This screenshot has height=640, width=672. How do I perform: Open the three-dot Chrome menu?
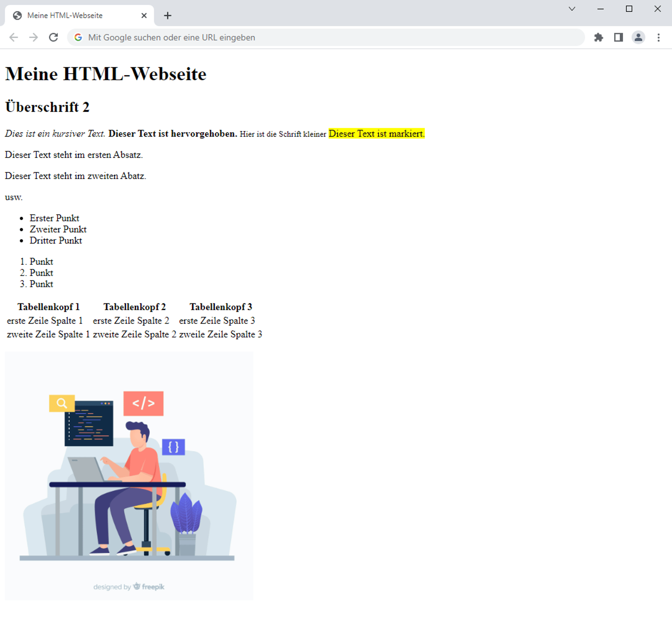tap(658, 37)
